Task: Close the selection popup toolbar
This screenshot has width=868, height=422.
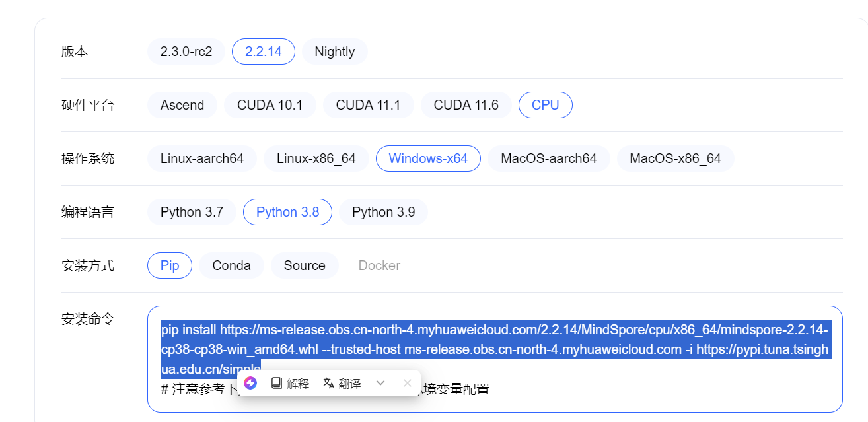Action: coord(408,383)
